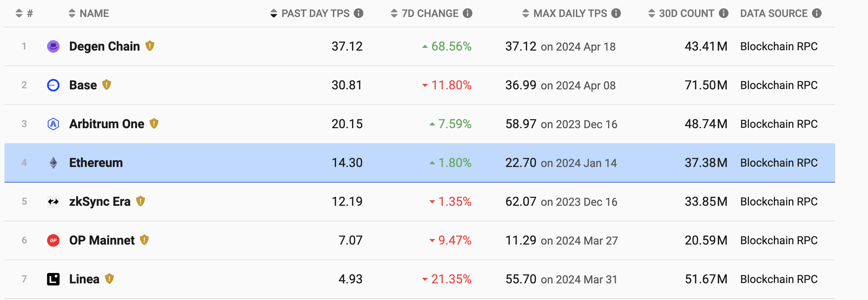Click the warning shield beside zkSync Era
868x300 pixels.
pyautogui.click(x=141, y=201)
